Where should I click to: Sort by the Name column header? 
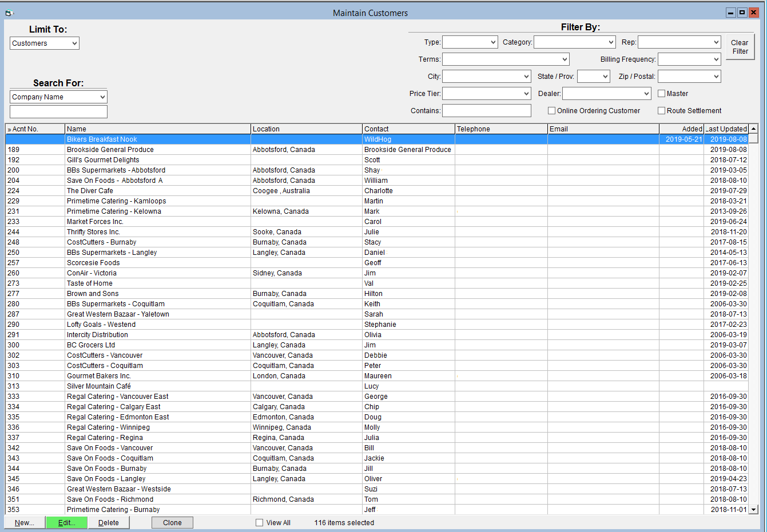[x=158, y=129]
